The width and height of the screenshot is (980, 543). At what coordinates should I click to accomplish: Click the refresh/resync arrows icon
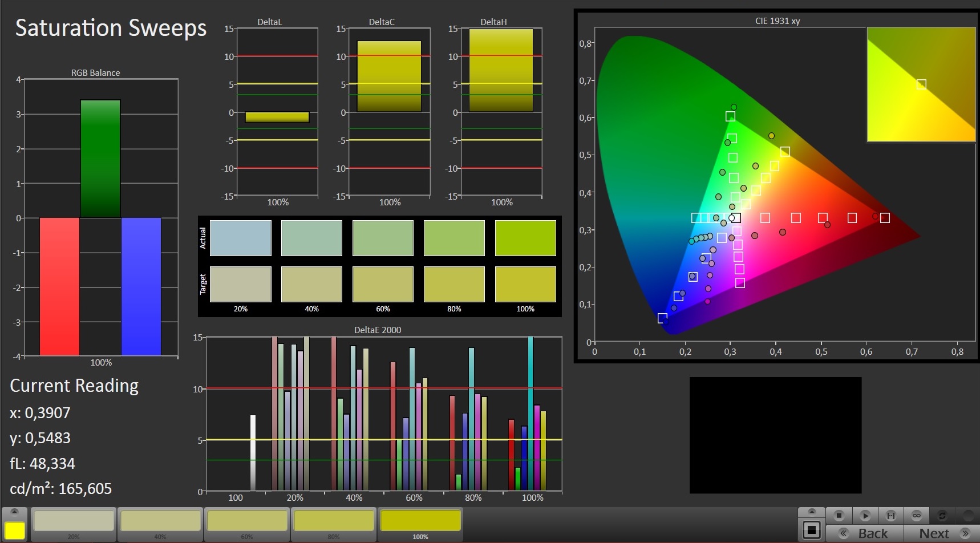[x=942, y=516]
